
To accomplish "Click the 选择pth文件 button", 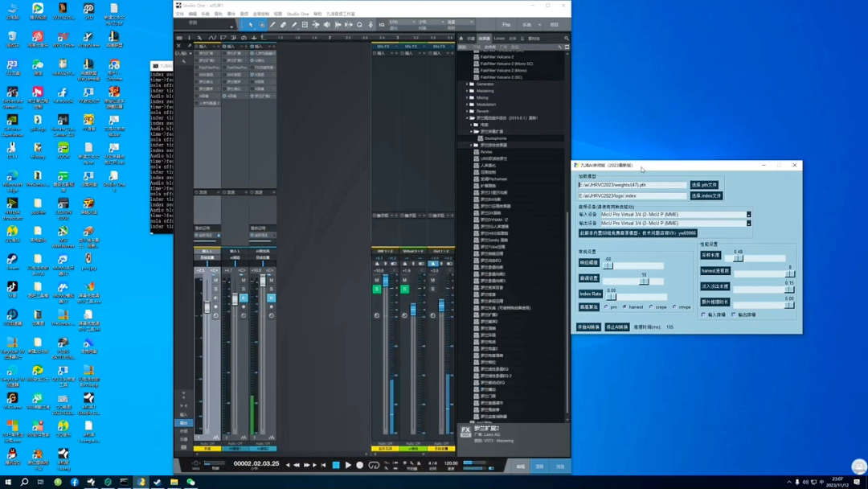I will tap(704, 185).
